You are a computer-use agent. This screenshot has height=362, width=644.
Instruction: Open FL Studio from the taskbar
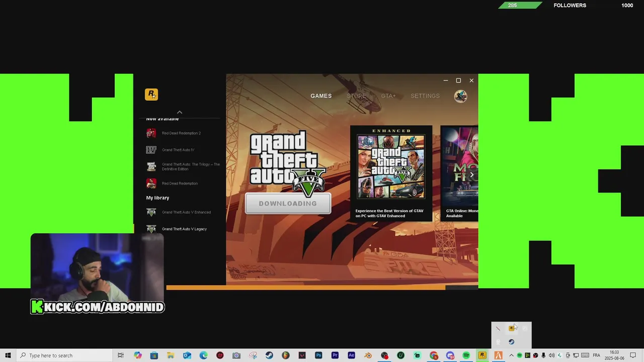coord(286,355)
